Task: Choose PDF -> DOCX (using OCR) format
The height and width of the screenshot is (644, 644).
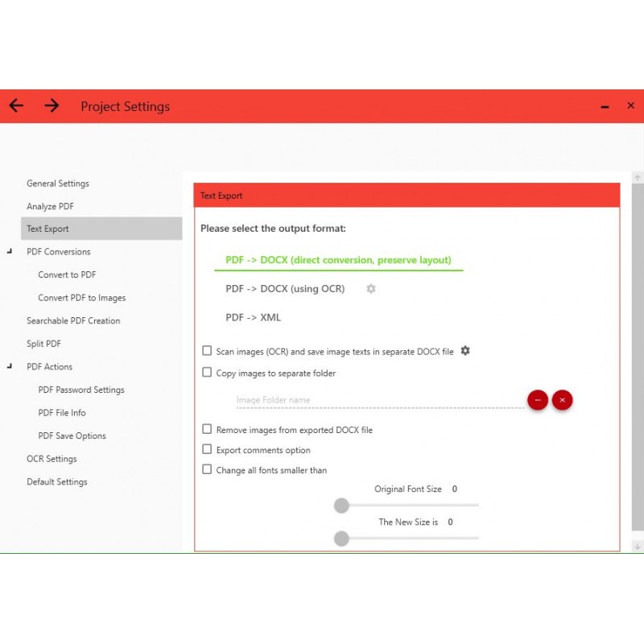Action: (x=285, y=289)
